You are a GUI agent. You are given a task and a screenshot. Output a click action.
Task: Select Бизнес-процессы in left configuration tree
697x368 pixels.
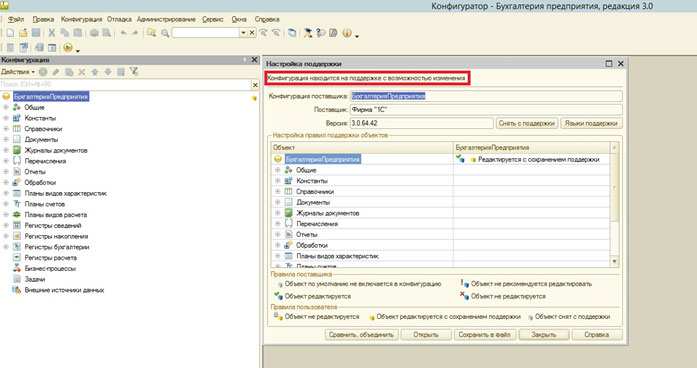point(50,268)
